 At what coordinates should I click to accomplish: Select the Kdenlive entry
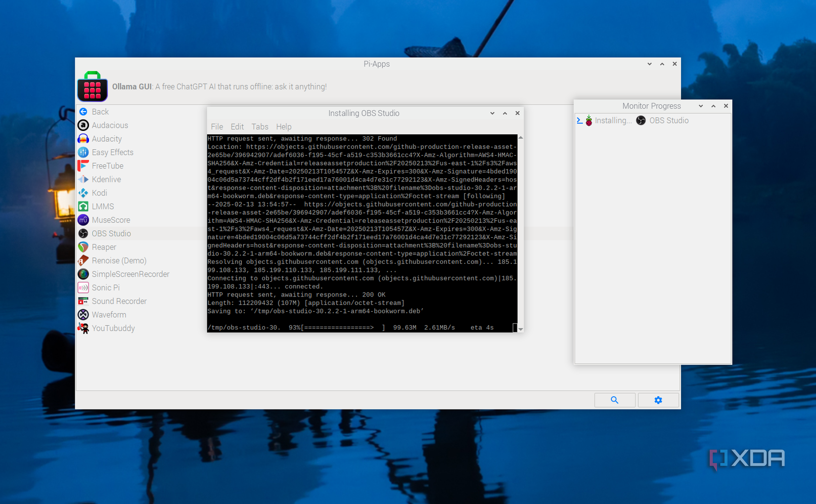105,179
